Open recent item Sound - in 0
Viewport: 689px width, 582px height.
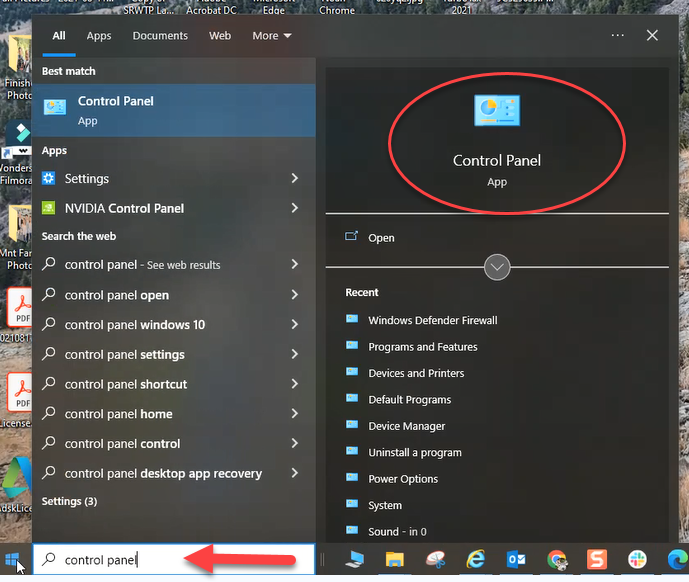coord(397,531)
